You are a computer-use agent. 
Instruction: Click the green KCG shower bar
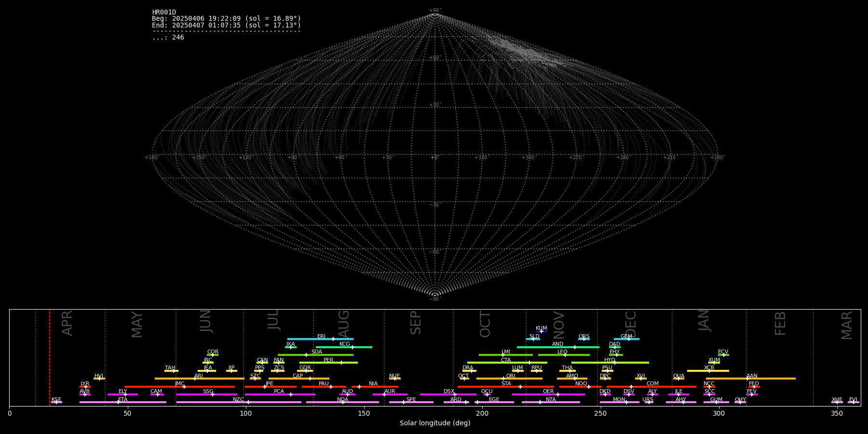coord(344,347)
